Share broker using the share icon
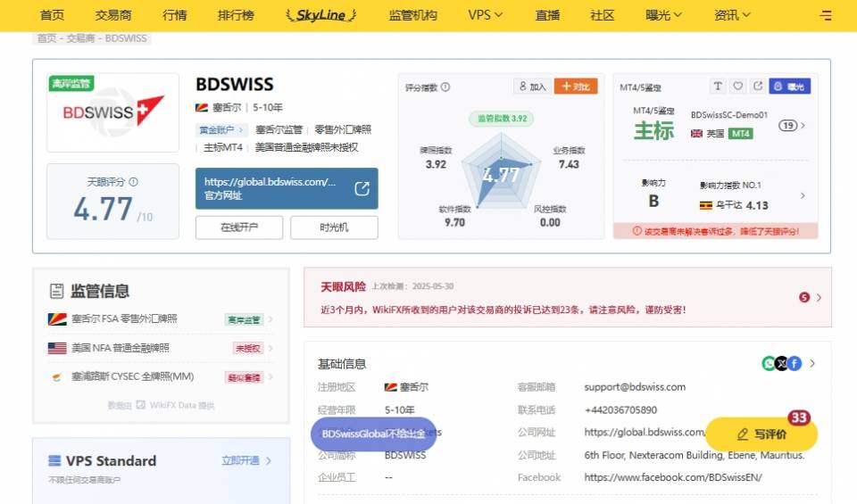 click(x=758, y=87)
